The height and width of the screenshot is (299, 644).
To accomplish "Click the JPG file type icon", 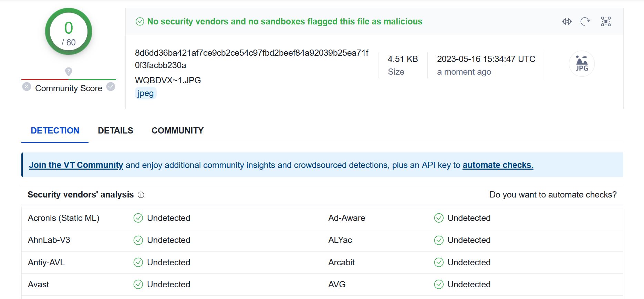I will [x=582, y=64].
